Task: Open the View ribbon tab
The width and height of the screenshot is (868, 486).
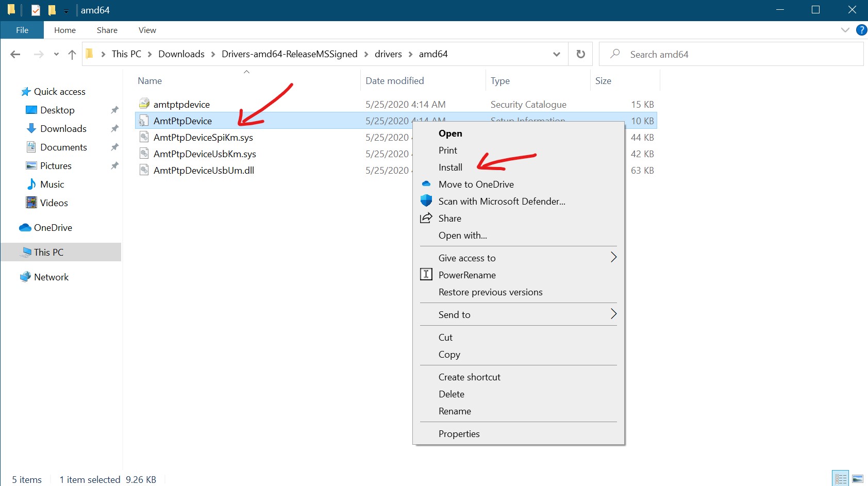Action: click(147, 30)
